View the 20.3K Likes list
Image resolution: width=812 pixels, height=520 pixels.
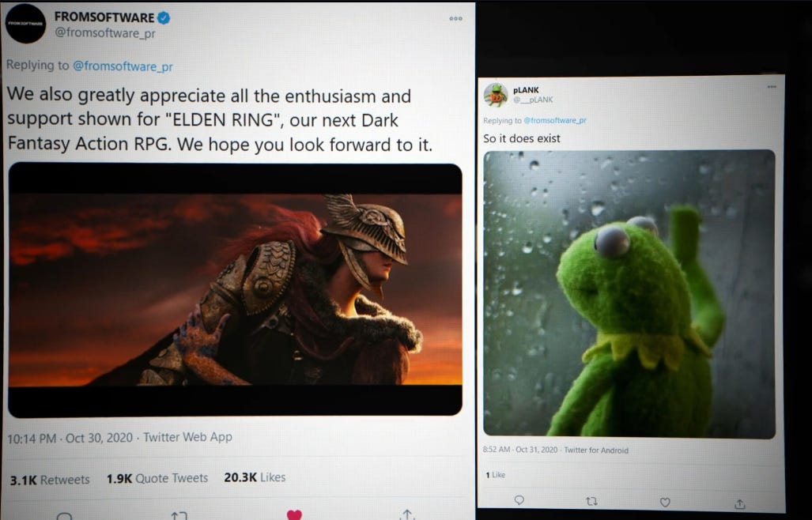coord(255,477)
